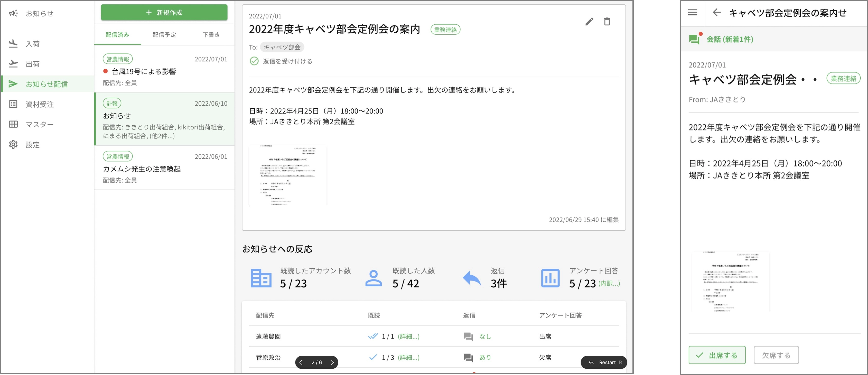
Task: Click the Restart button
Action: [x=603, y=362]
